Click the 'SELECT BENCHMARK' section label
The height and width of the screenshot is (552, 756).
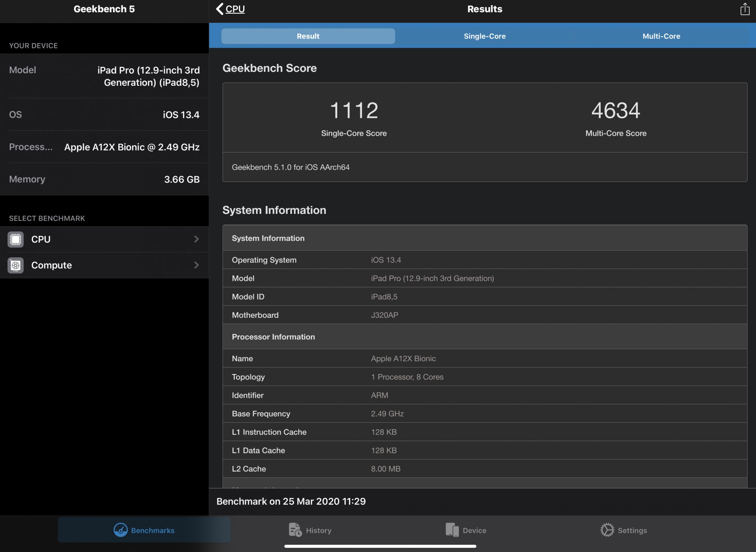(47, 218)
